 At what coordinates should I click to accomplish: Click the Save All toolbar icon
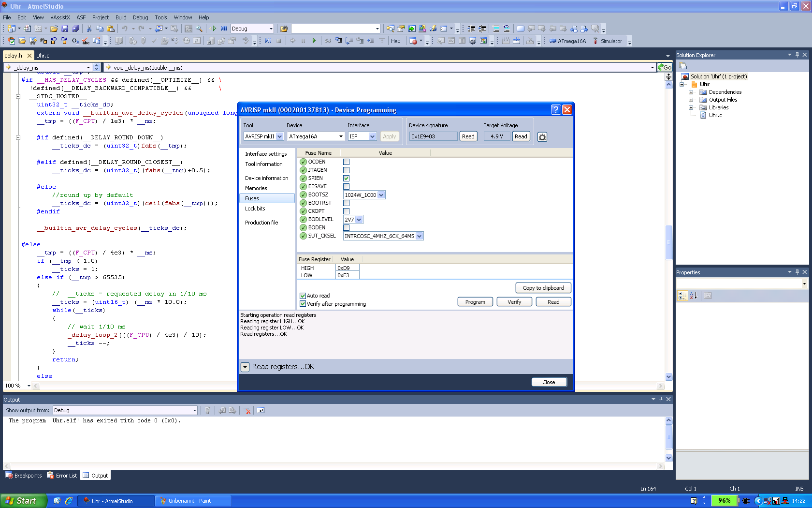(75, 29)
